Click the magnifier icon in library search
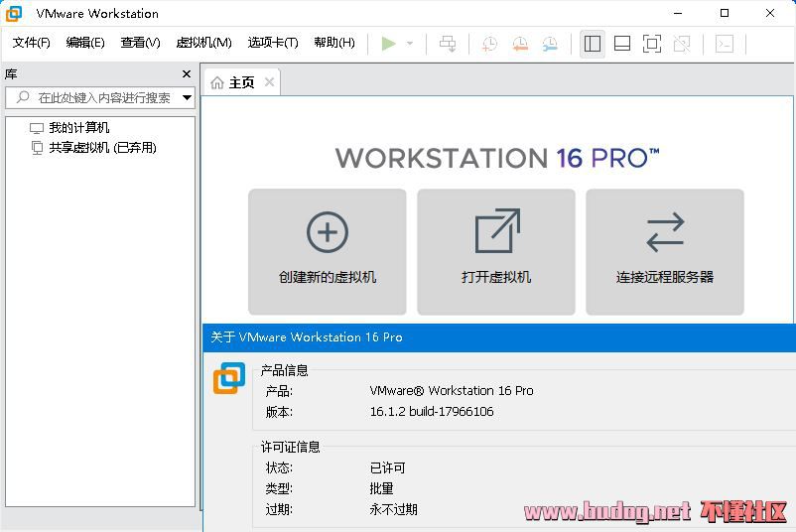This screenshot has height=532, width=796. [x=23, y=97]
